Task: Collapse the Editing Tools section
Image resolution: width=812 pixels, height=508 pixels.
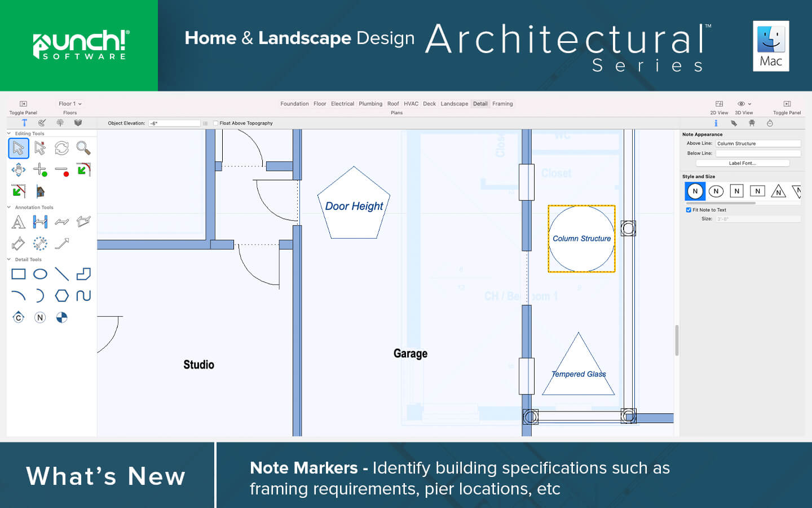Action: point(9,134)
